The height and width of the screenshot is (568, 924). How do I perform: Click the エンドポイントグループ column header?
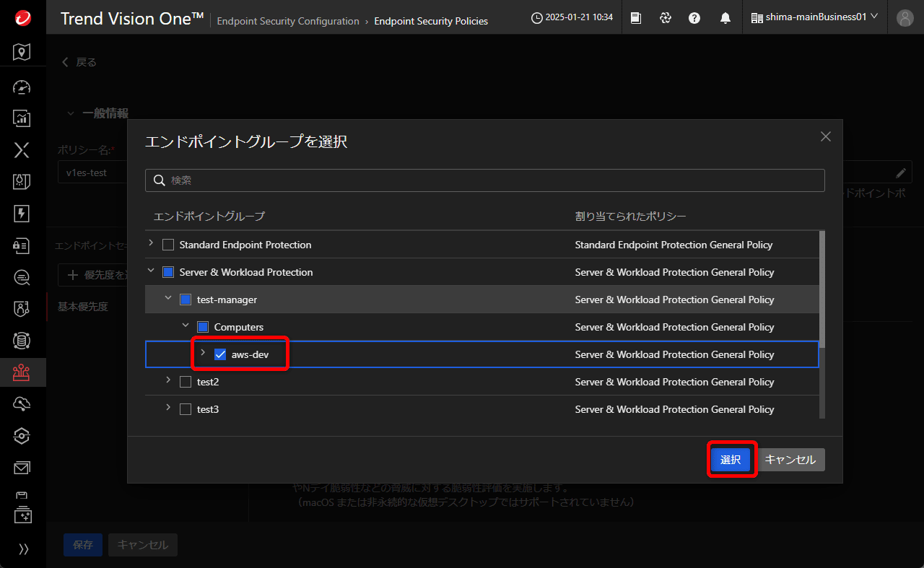tap(209, 216)
